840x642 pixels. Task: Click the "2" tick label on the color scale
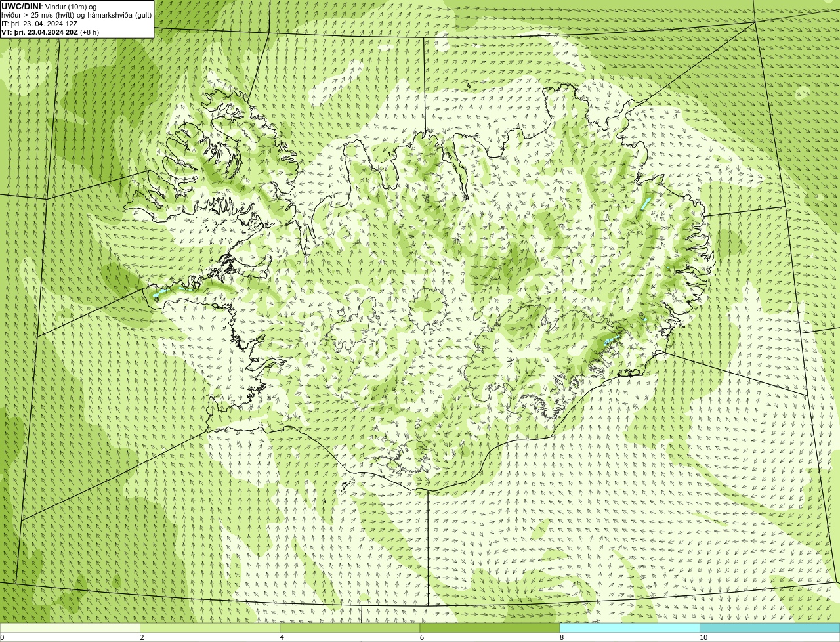tap(142, 637)
